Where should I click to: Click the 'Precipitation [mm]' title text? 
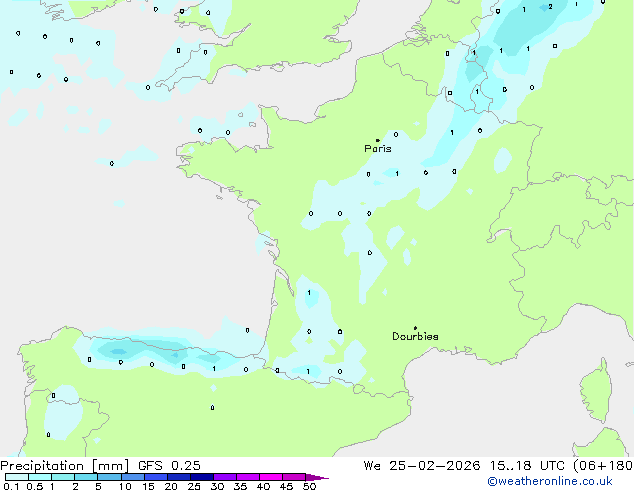[x=65, y=466]
